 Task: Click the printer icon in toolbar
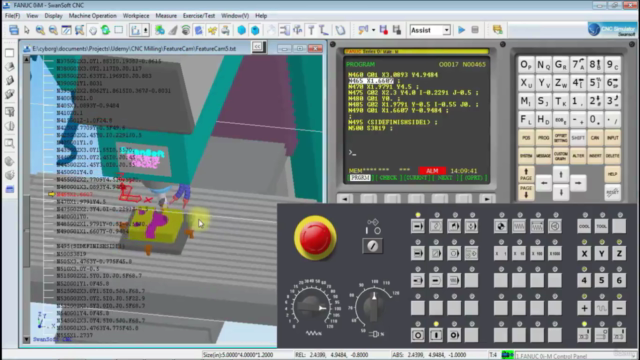tap(225, 30)
